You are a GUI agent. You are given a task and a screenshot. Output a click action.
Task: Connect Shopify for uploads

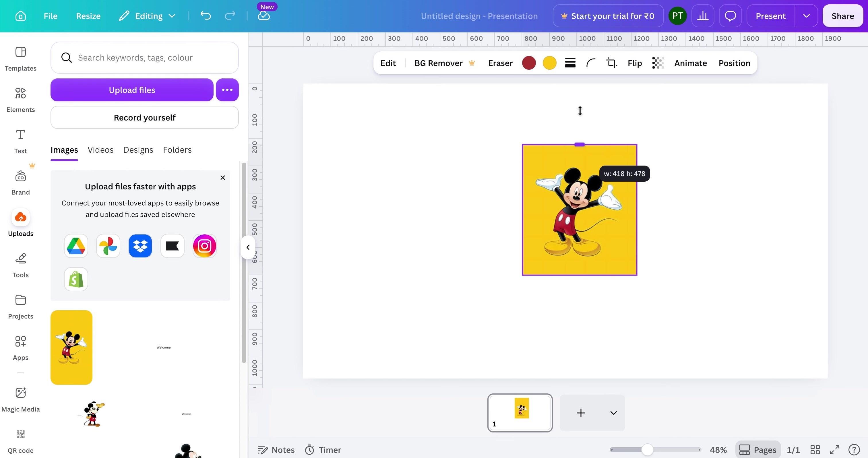[76, 280]
